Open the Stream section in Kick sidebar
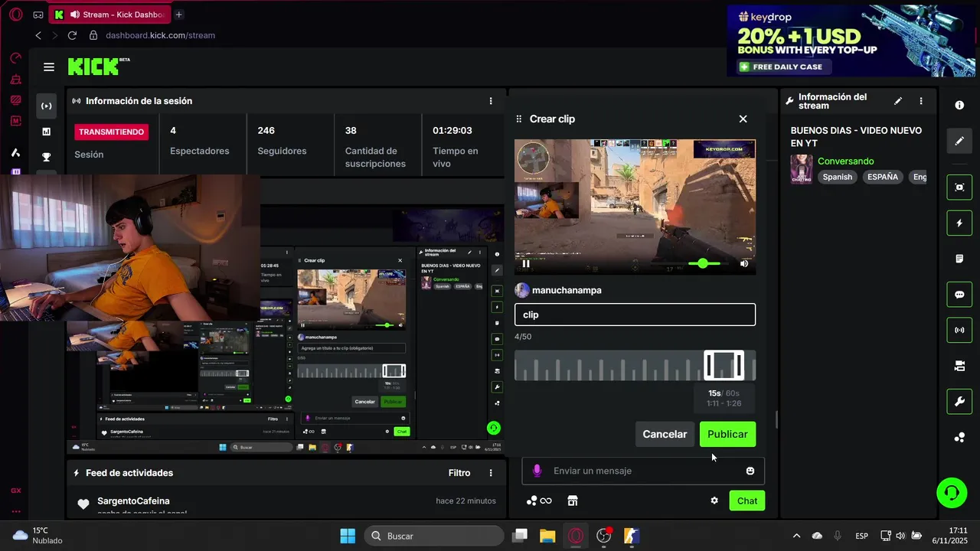 [47, 106]
